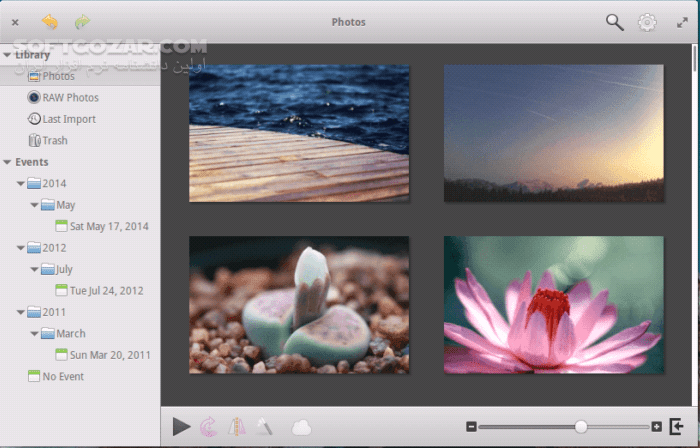Click the thumbnail size slider handle

click(581, 427)
